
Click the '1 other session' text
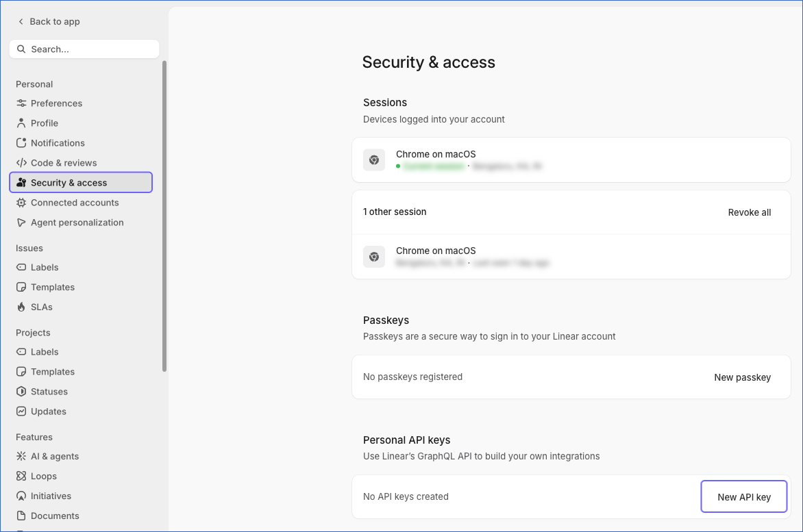point(395,212)
